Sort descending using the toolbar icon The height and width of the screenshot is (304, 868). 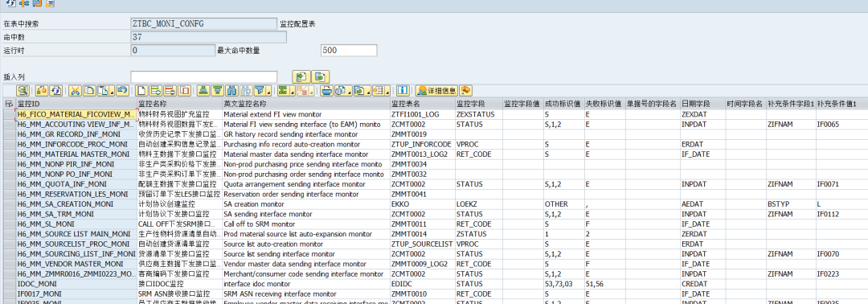coord(218,90)
